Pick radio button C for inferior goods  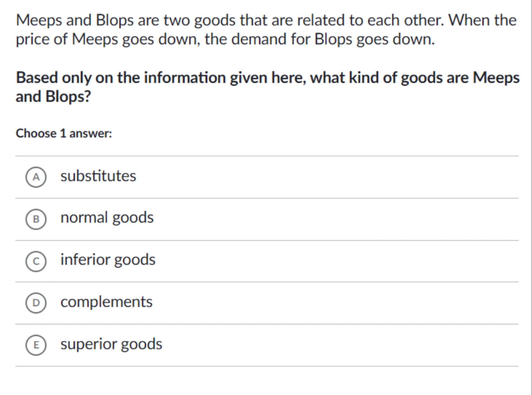(x=36, y=261)
